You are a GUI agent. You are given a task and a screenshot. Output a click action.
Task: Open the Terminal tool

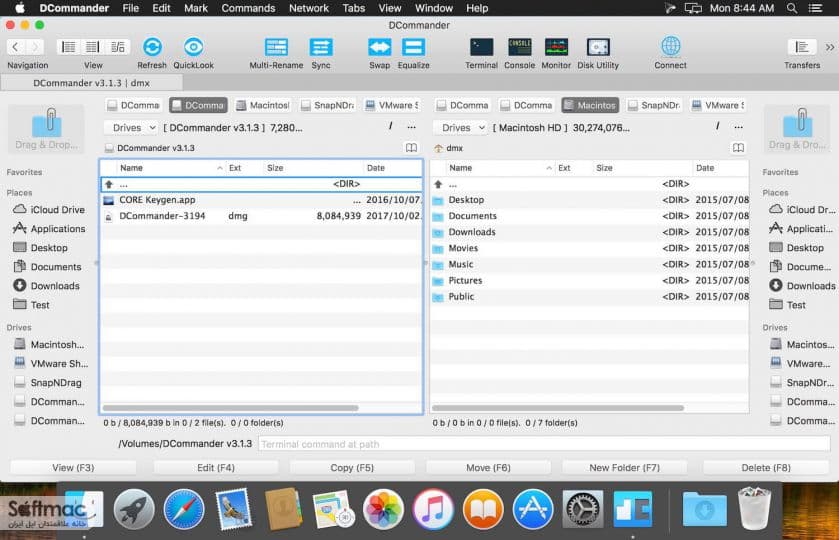coord(481,48)
